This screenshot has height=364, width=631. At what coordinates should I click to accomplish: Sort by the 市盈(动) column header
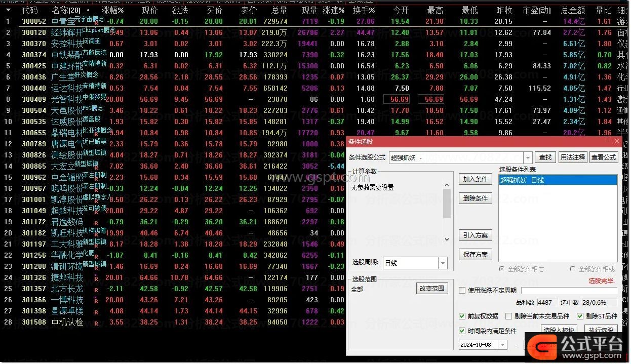537,10
